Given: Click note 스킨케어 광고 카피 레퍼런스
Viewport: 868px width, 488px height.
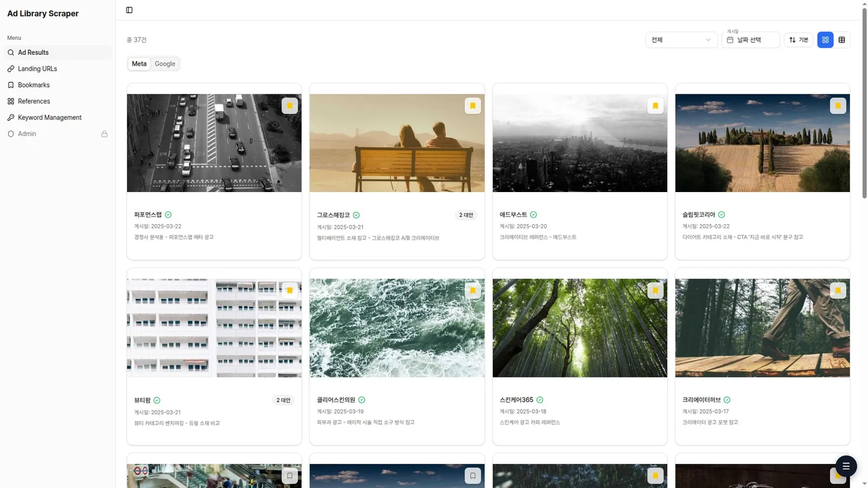Looking at the screenshot, I should pyautogui.click(x=530, y=422).
